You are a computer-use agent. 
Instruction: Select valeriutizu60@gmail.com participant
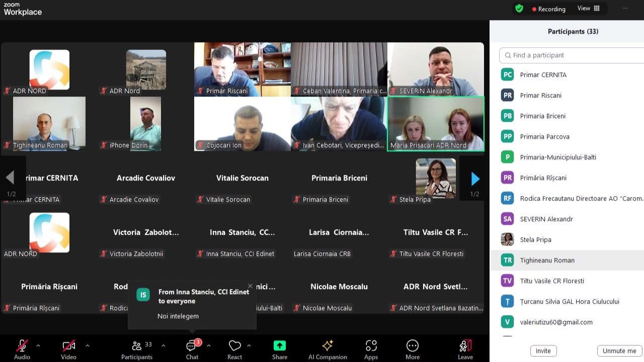click(568, 322)
